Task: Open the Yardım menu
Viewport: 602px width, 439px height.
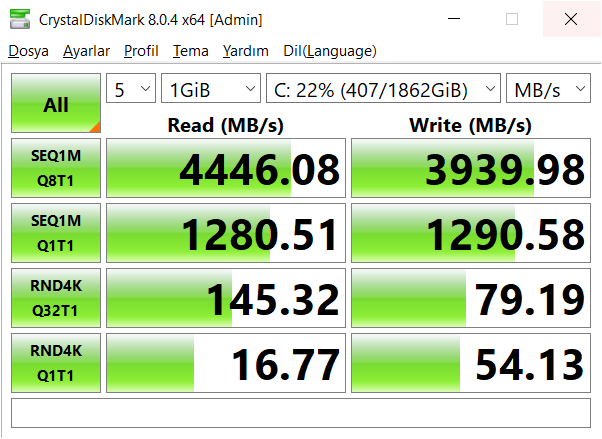Action: coord(245,51)
